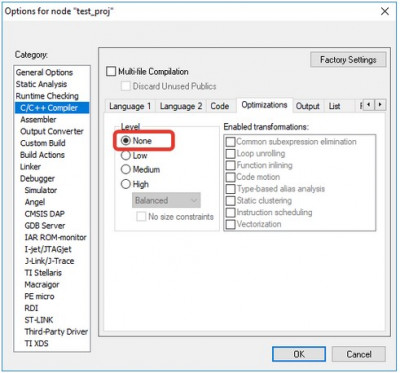Screen dimensions: 400x373
Task: Select Static Analysis category
Action: (x=41, y=84)
